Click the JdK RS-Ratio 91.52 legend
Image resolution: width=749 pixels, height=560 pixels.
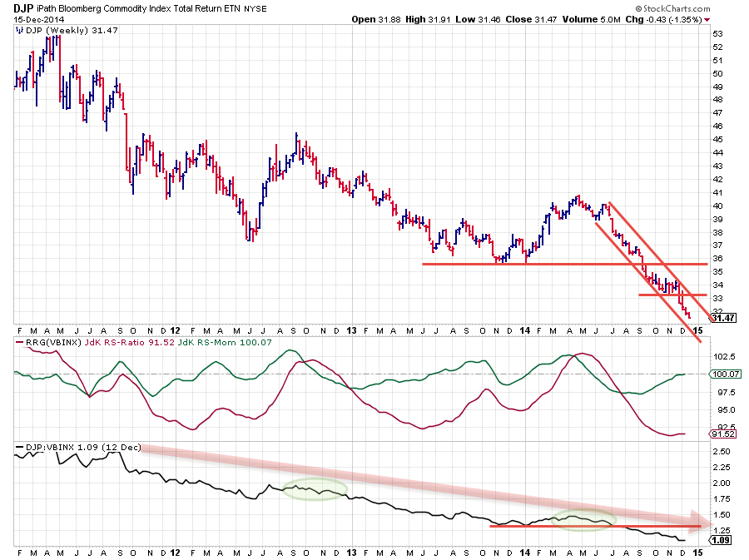coord(130,342)
